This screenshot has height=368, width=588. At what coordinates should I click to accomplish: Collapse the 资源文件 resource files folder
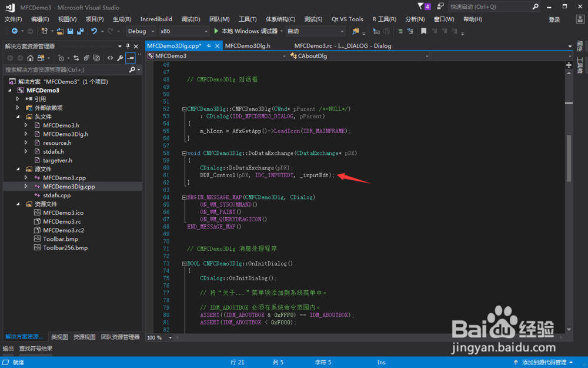pyautogui.click(x=18, y=204)
